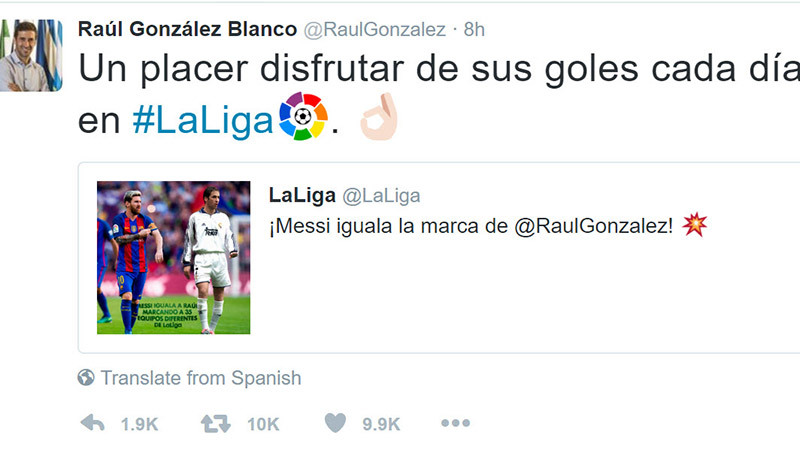Click the LaLiga account name in quoted tweet
Viewport: 800px width, 450px height.
click(302, 194)
